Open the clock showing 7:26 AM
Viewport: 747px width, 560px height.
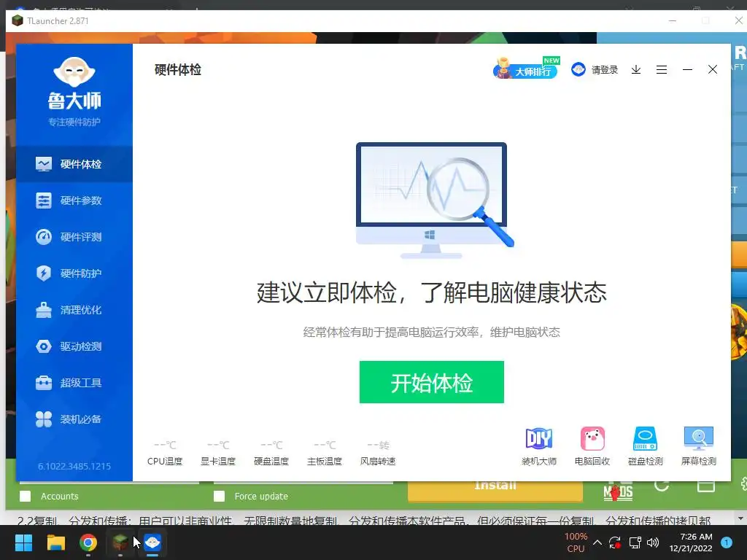(691, 542)
